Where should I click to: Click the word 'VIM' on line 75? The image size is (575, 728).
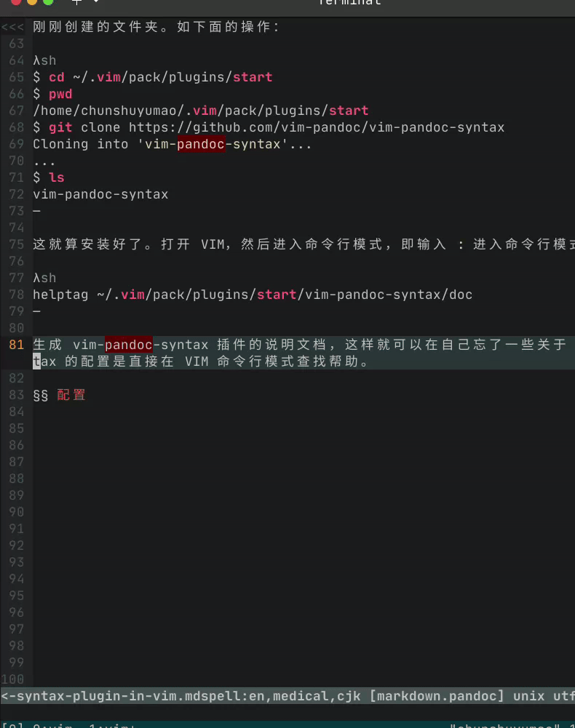(x=213, y=244)
